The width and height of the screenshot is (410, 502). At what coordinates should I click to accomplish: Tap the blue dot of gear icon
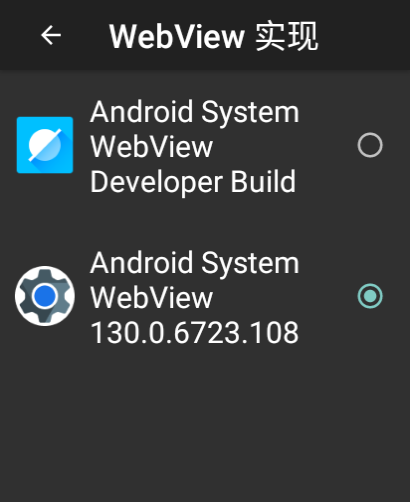tap(45, 296)
